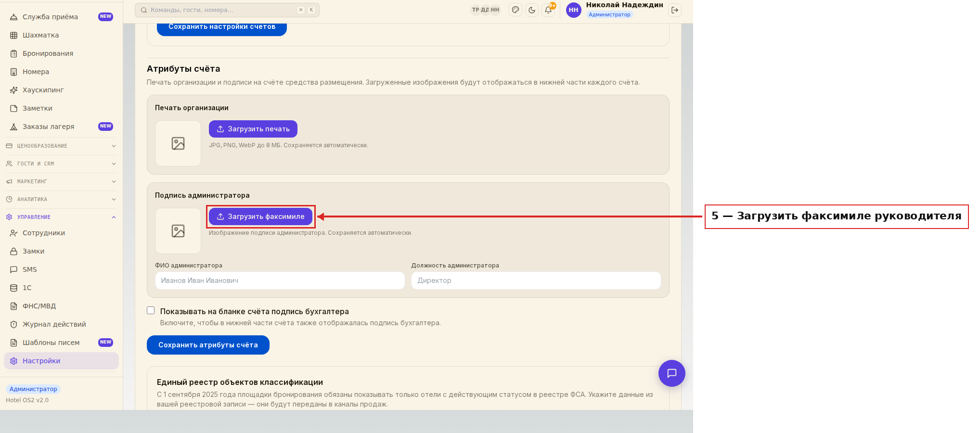The image size is (980, 433).
Task: Click the Единый реестр объектов классификации heading
Action: (240, 382)
